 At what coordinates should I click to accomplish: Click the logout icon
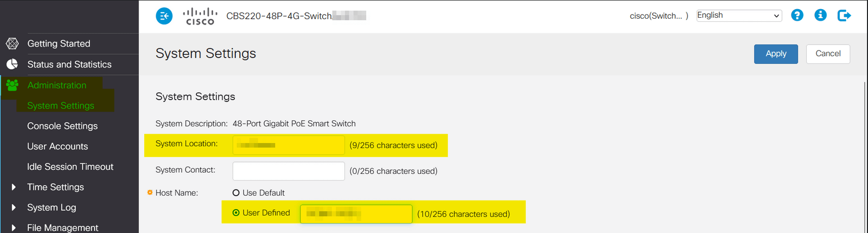tap(844, 16)
